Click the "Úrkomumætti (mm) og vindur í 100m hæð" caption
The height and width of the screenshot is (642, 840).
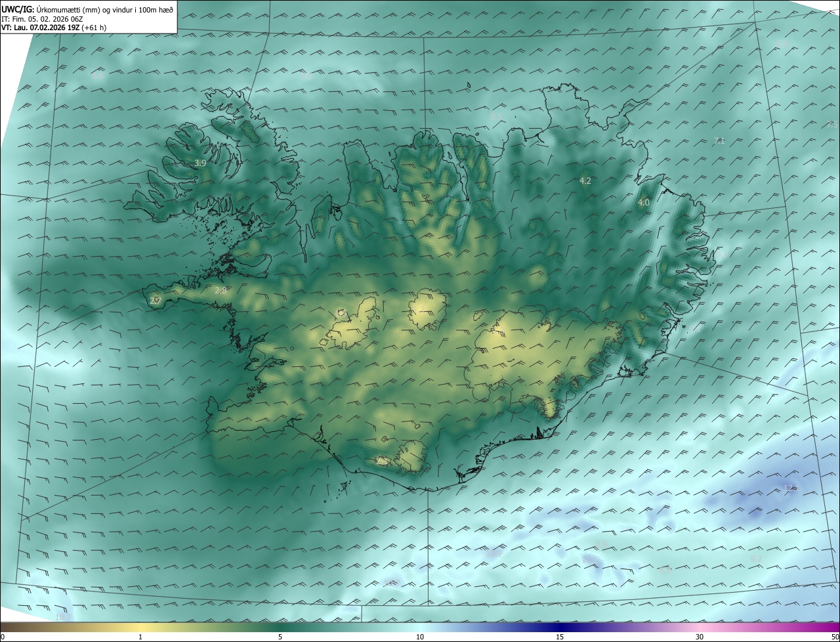pos(104,10)
